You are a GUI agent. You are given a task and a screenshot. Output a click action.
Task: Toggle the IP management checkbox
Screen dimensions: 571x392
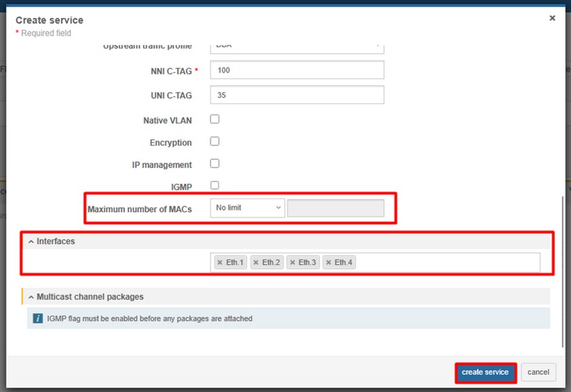click(x=215, y=164)
